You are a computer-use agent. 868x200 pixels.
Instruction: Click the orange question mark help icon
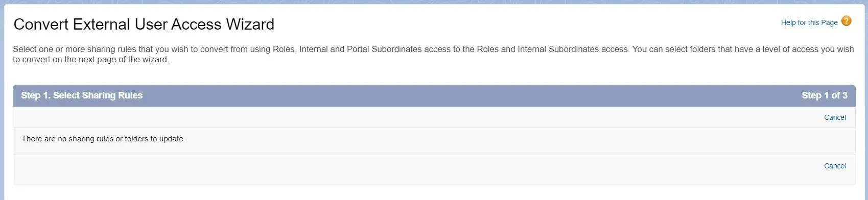[846, 21]
